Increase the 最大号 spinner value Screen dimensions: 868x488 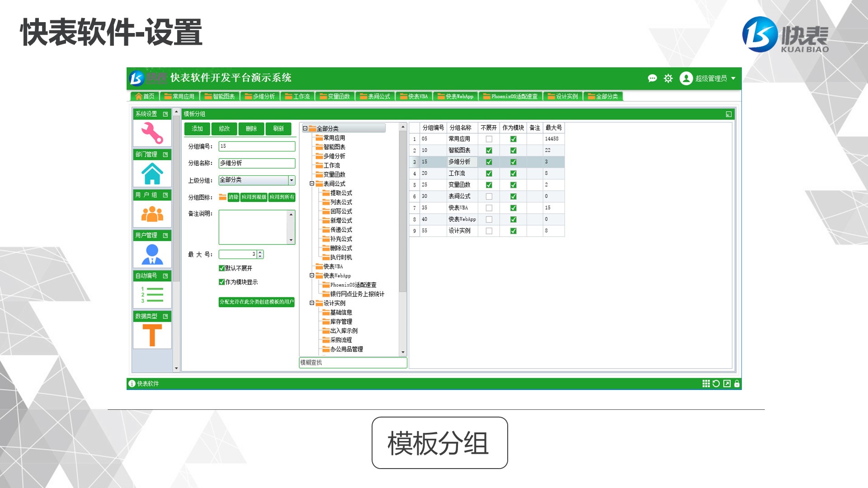pos(260,253)
